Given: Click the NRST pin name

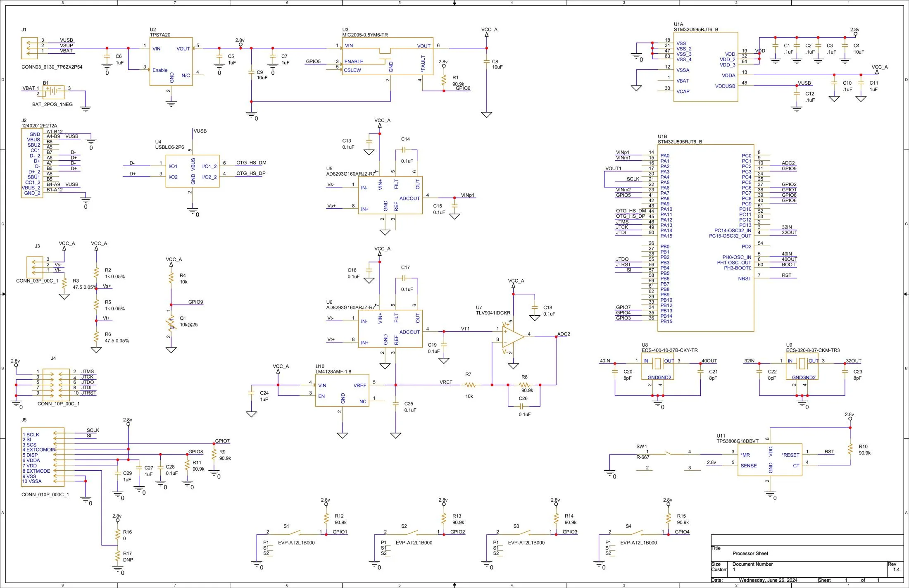Looking at the screenshot, I should (745, 279).
